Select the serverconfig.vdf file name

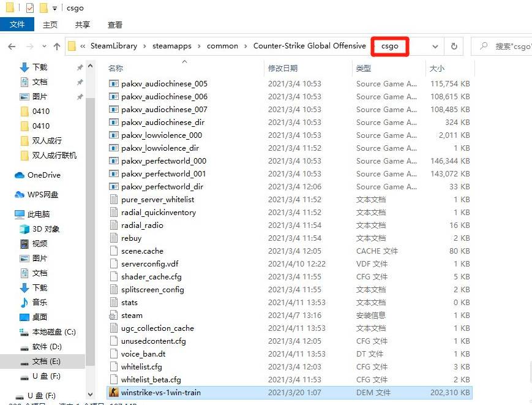pos(149,264)
